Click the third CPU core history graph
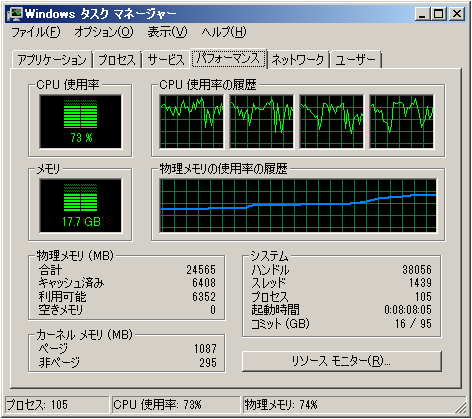Image resolution: width=472 pixels, height=419 pixels. pyautogui.click(x=332, y=121)
